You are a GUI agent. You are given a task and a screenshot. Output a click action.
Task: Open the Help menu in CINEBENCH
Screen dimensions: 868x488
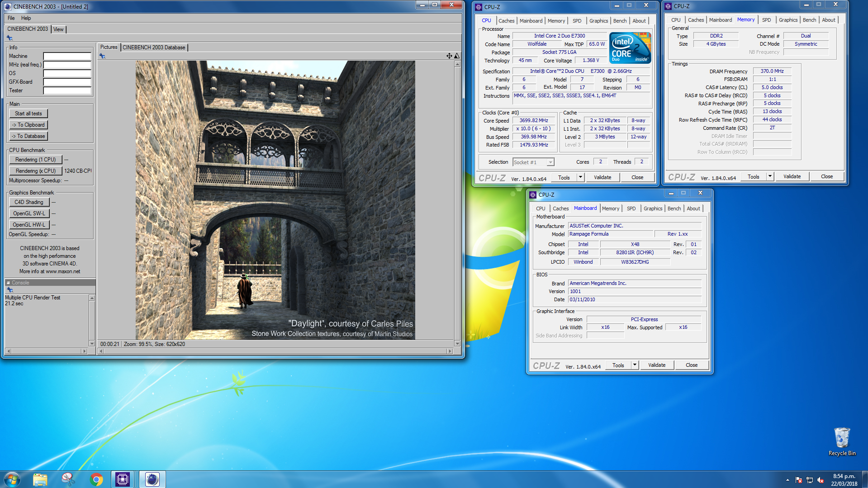click(x=26, y=18)
